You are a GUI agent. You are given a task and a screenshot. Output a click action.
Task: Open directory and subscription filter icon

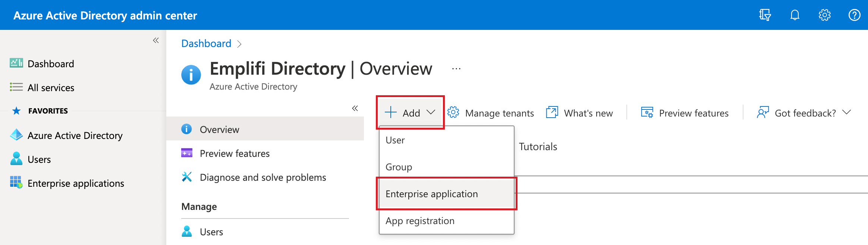765,15
